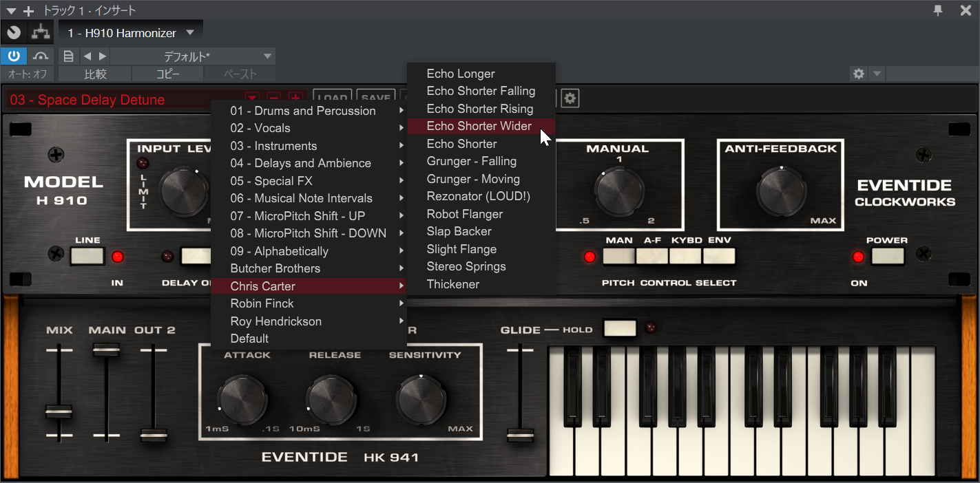Open the host gear settings icon
The image size is (980, 483).
point(859,74)
